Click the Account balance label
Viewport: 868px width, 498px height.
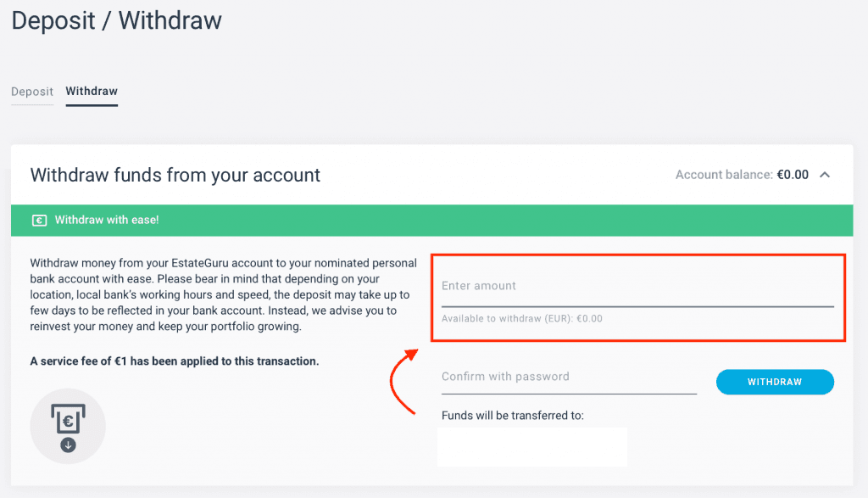tap(723, 175)
